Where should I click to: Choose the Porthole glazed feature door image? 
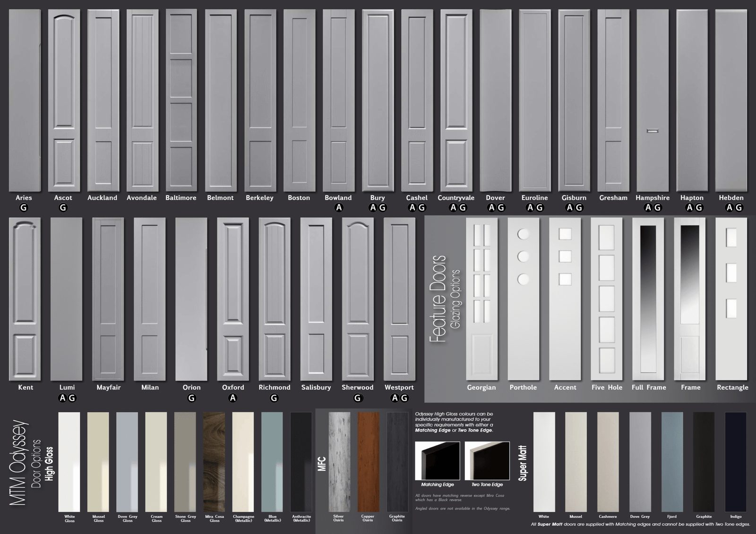pos(523,299)
